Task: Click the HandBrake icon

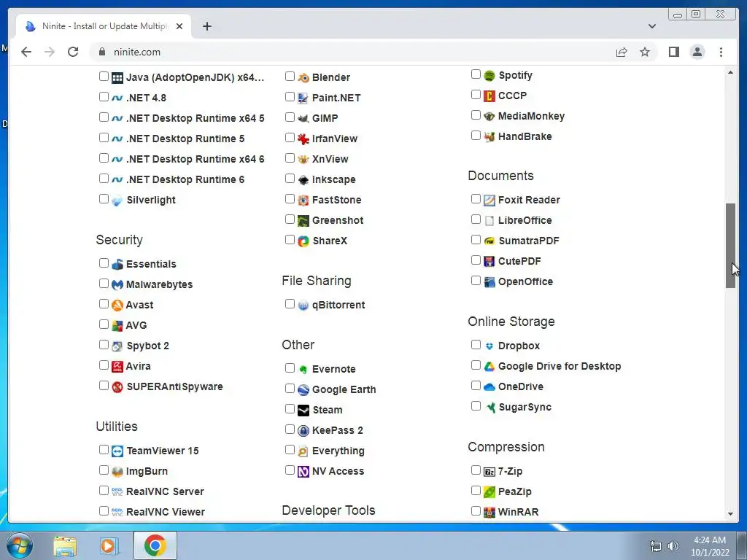Action: click(x=489, y=137)
